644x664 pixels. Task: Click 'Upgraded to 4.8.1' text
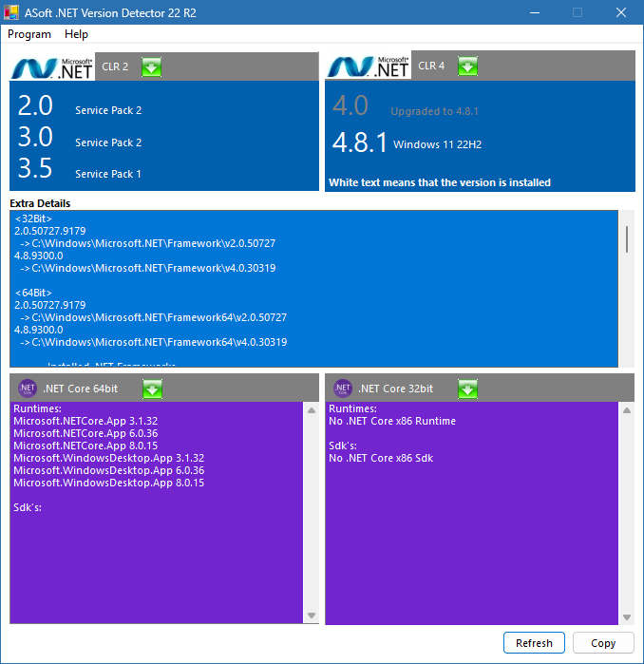[434, 111]
